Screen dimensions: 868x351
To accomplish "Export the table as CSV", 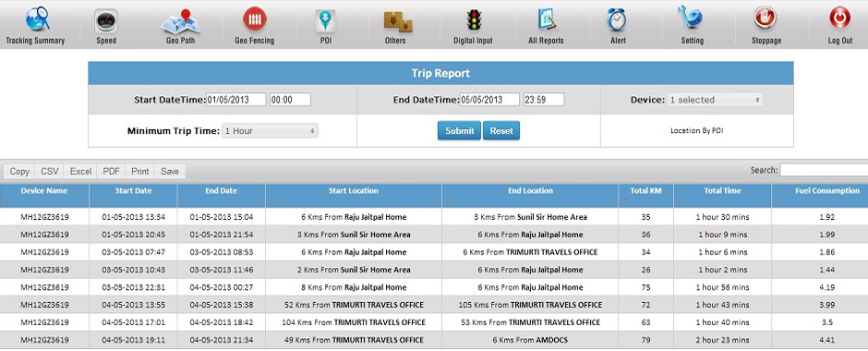I will (x=49, y=171).
